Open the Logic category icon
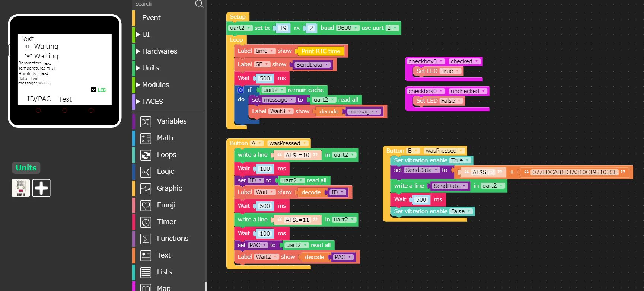Screen dimensions: 644x291 pos(146,172)
